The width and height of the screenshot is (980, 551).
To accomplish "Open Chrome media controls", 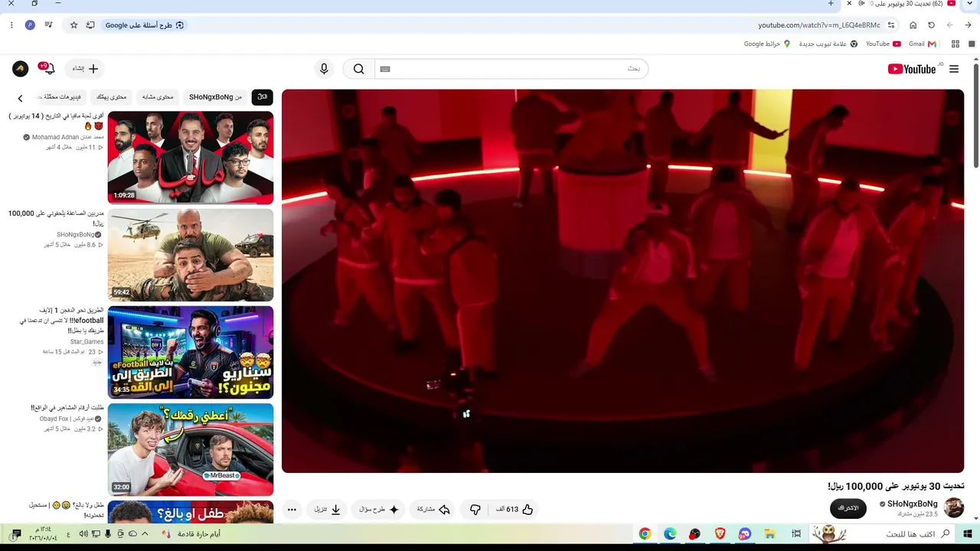I will tap(48, 25).
